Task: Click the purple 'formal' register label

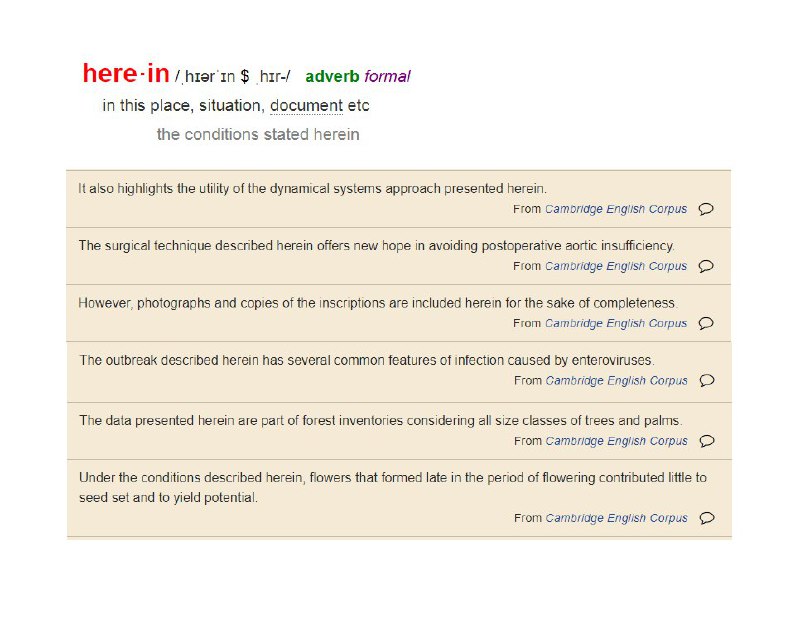Action: pyautogui.click(x=387, y=77)
